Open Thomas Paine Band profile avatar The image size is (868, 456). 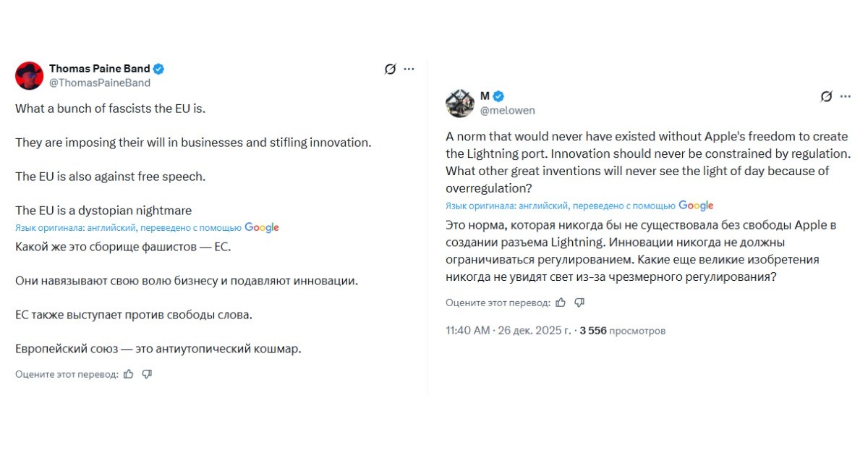tap(29, 75)
